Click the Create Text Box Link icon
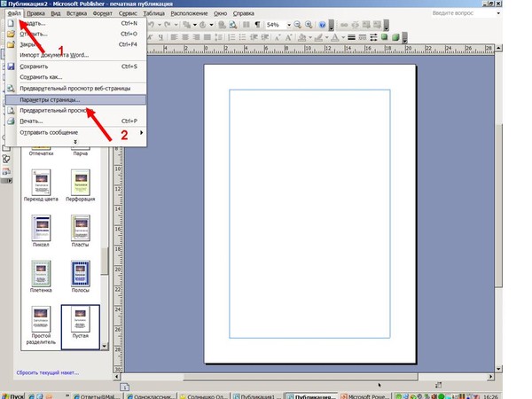 tap(344, 25)
